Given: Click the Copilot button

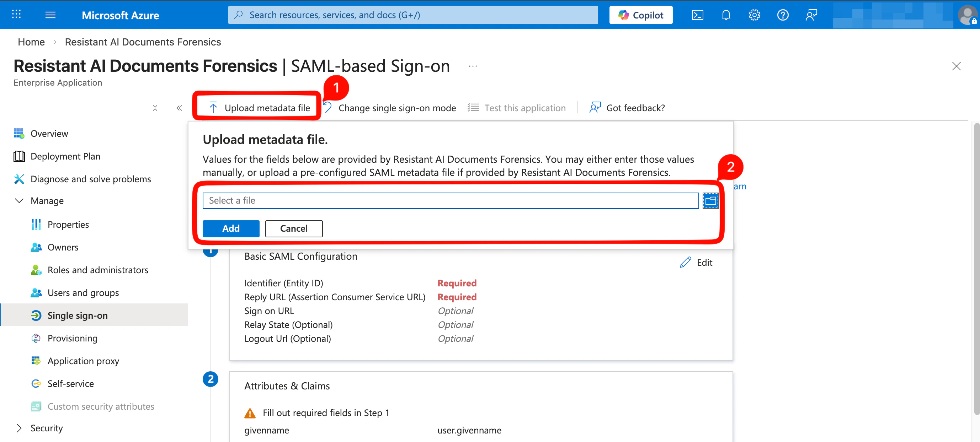Looking at the screenshot, I should [x=641, y=15].
